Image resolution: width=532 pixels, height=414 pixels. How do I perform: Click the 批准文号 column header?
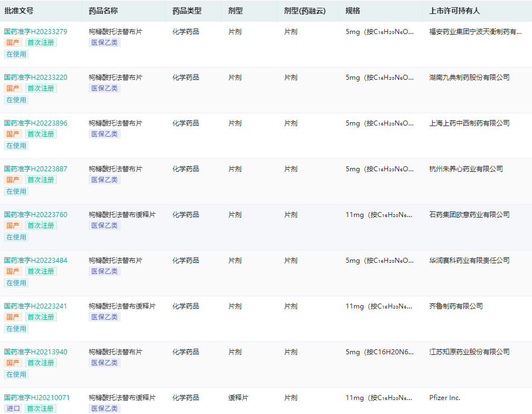[19, 11]
